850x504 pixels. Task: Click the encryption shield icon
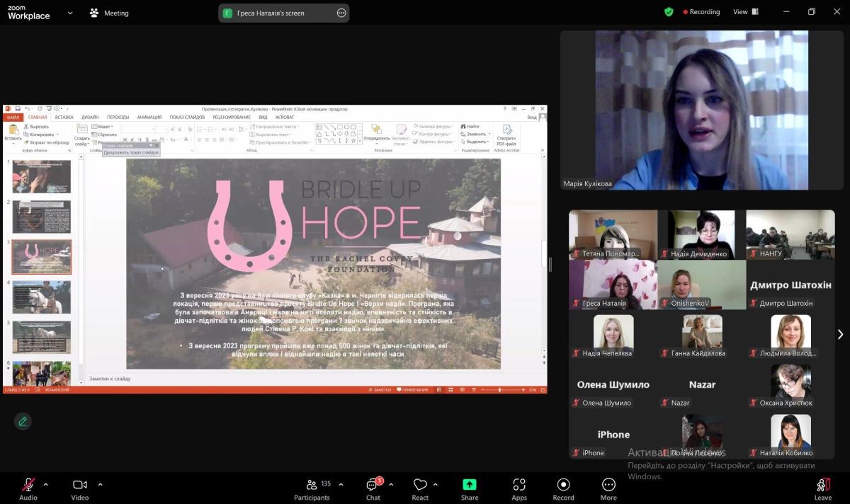tap(669, 12)
